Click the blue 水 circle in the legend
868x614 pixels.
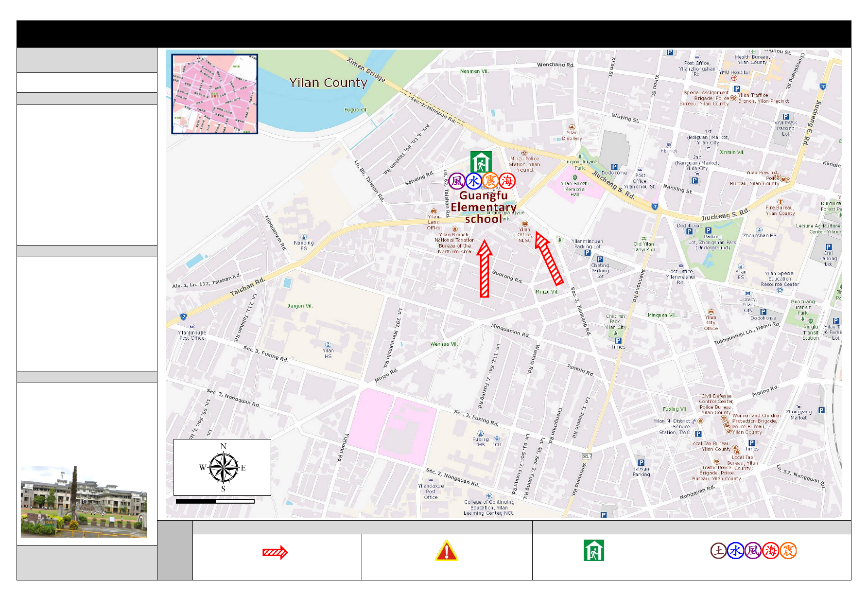[x=736, y=551]
